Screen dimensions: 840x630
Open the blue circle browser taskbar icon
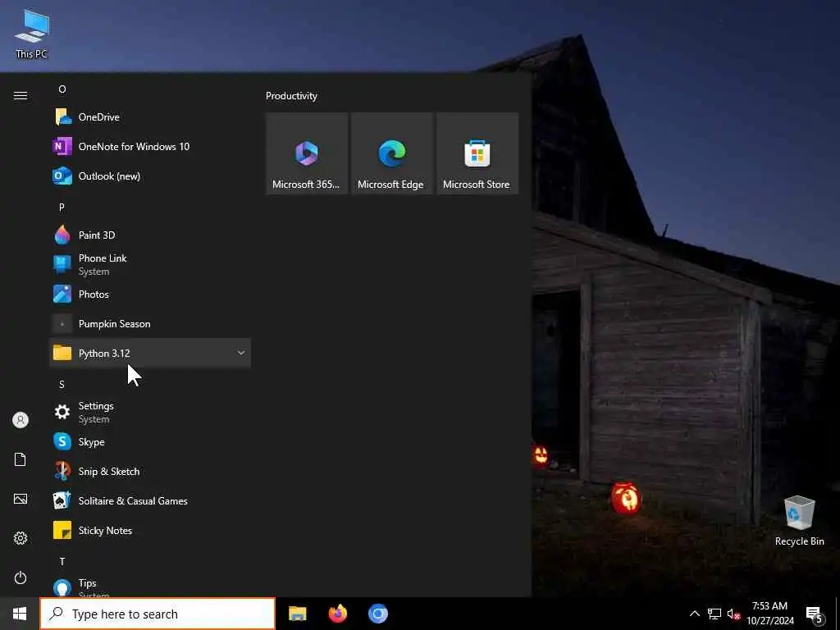coord(377,614)
